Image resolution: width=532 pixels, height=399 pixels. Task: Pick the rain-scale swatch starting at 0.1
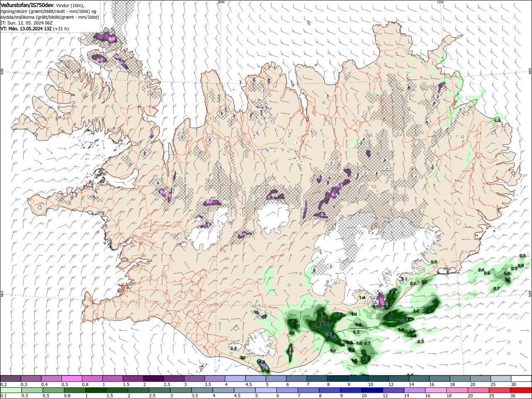coord(11,390)
